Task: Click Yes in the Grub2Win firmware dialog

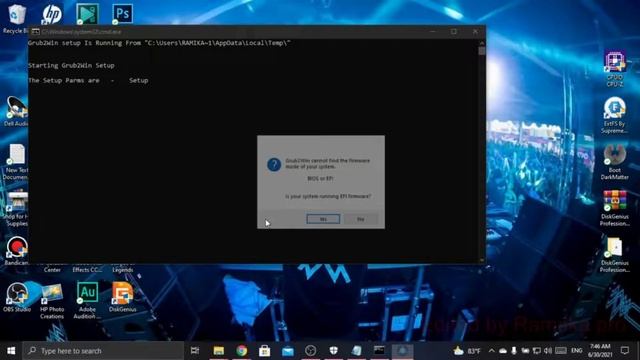Action: click(x=323, y=219)
